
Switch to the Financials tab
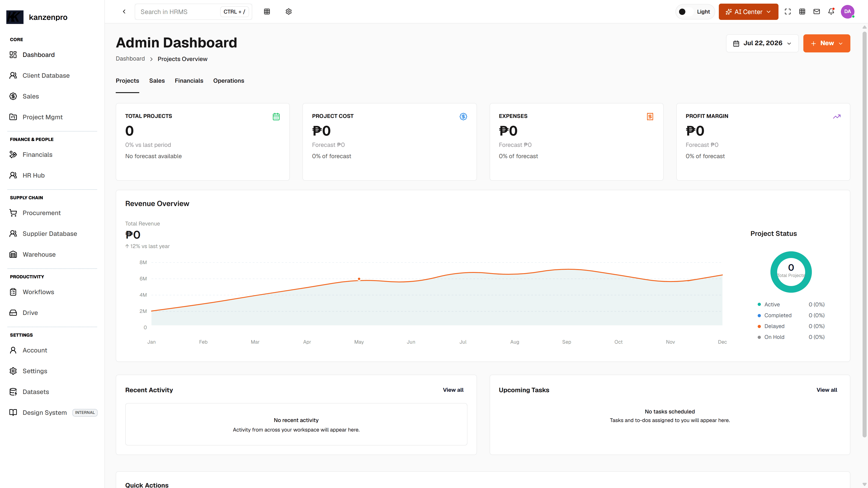189,80
